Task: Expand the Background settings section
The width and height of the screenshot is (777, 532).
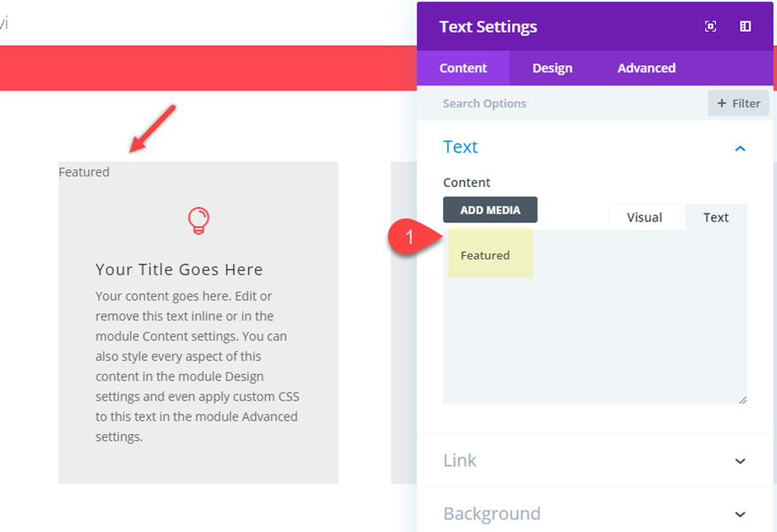Action: click(x=740, y=514)
